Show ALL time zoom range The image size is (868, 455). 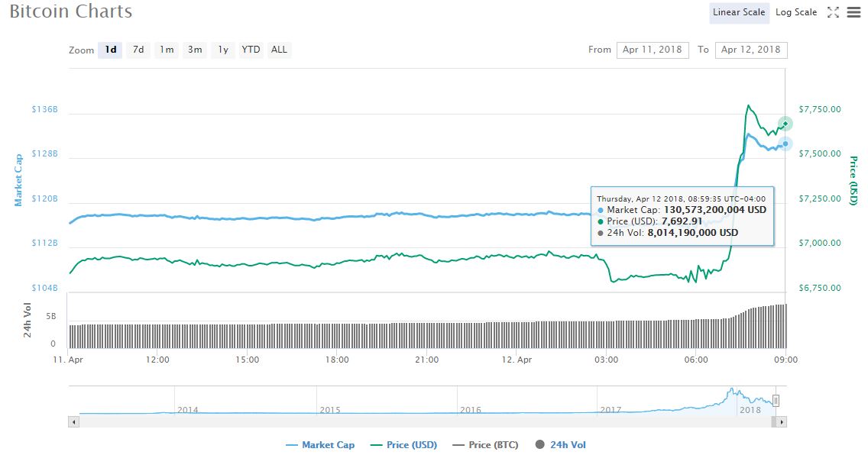tap(279, 50)
